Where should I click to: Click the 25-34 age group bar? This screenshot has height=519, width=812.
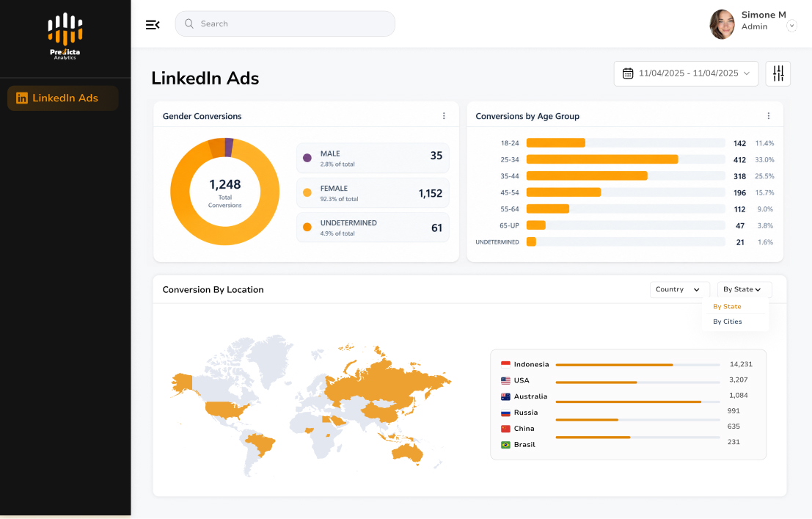[x=602, y=159]
